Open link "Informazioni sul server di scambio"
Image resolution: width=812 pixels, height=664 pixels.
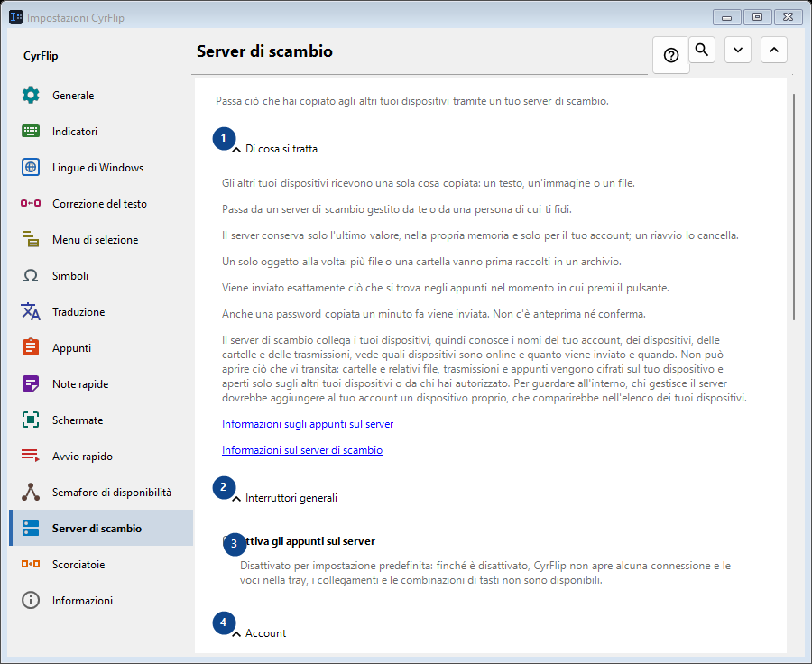[302, 450]
